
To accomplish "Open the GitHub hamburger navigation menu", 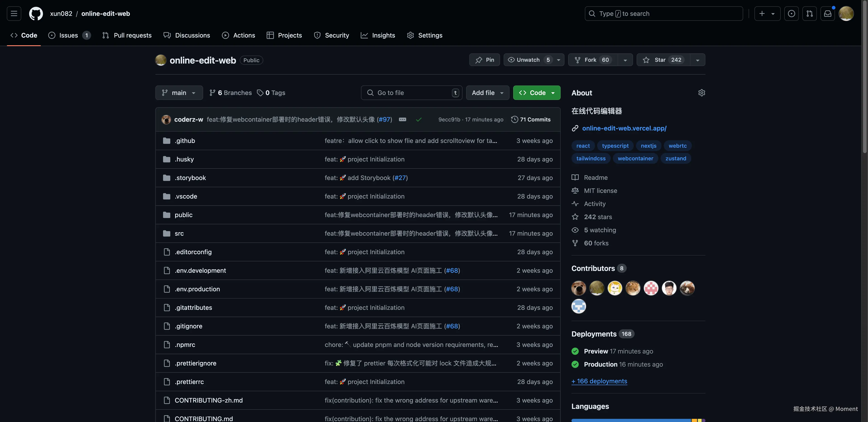I will [14, 14].
